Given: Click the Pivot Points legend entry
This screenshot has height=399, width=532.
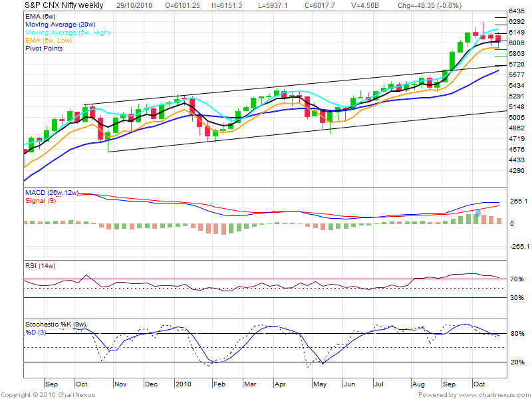Looking at the screenshot, I should (45, 49).
